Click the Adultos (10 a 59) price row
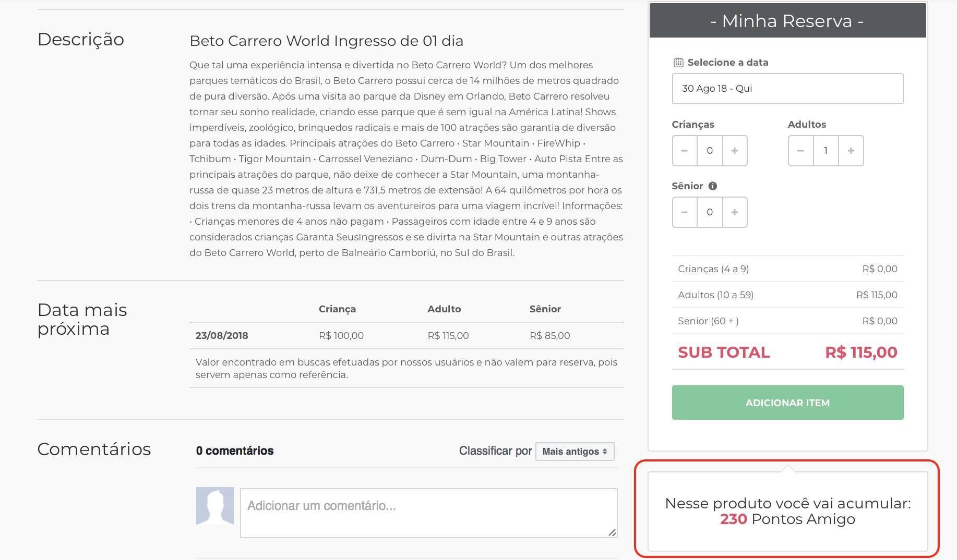 [787, 295]
